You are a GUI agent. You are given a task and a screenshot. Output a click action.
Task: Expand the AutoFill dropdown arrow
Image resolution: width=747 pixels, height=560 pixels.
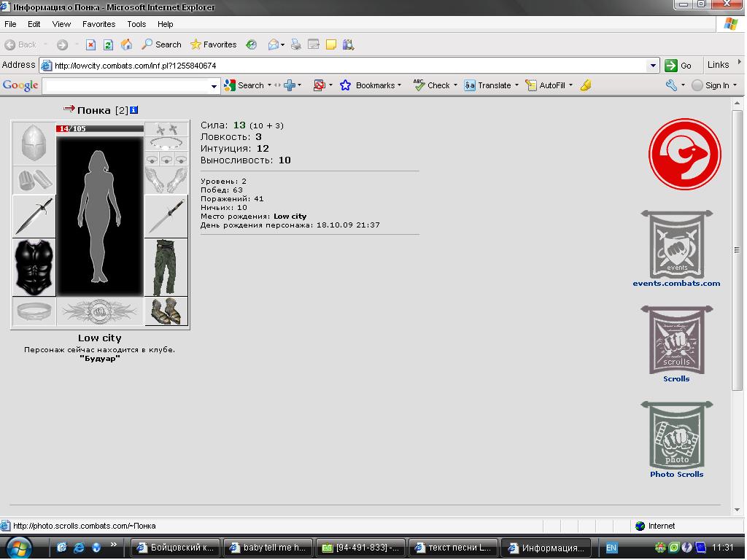click(x=570, y=86)
